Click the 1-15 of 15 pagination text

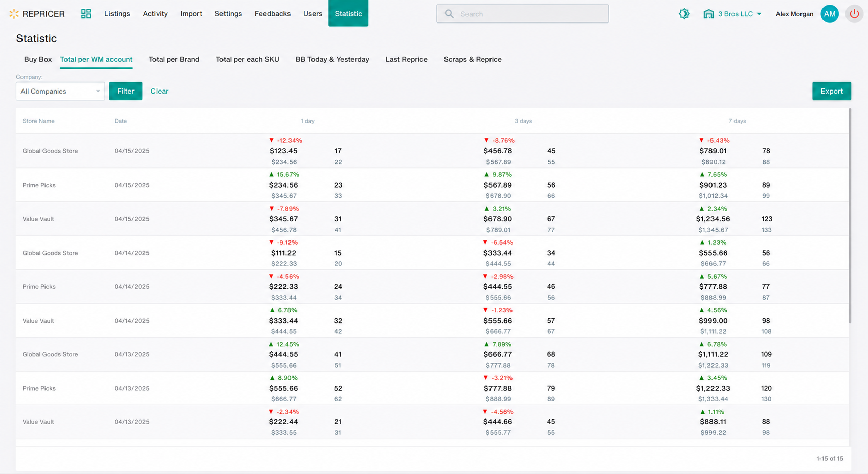coord(830,458)
